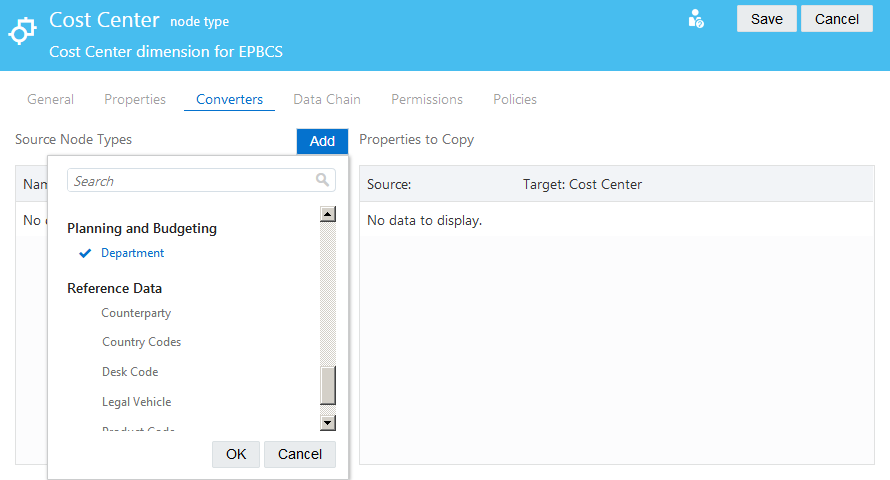Click the search magnifier icon

pyautogui.click(x=322, y=181)
